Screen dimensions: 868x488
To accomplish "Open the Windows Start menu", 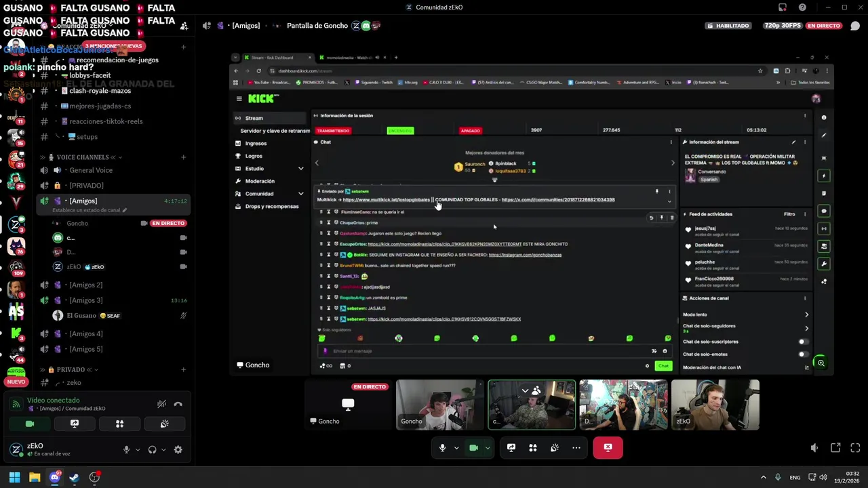I will tap(14, 477).
